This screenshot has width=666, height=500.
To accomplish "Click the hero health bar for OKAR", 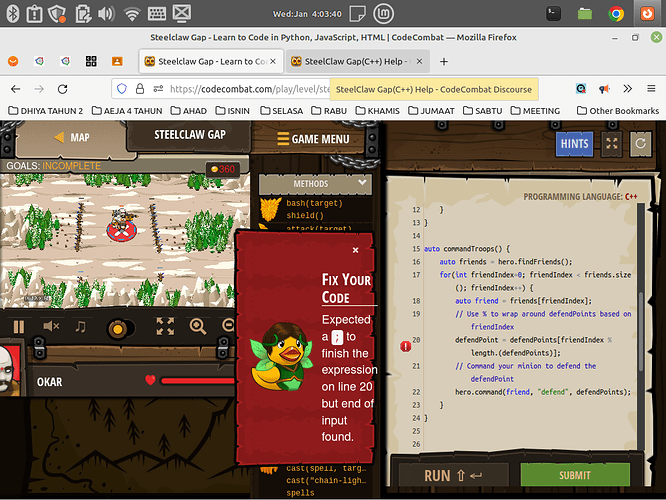I will (x=198, y=381).
